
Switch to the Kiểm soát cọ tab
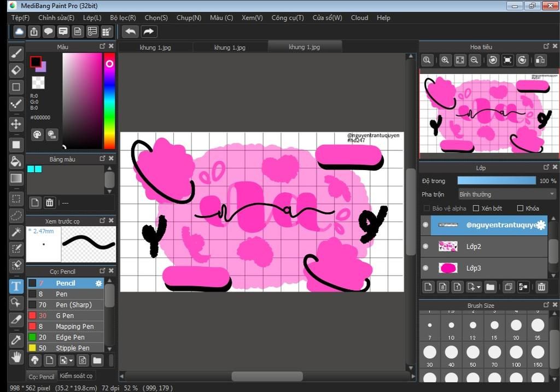point(76,376)
